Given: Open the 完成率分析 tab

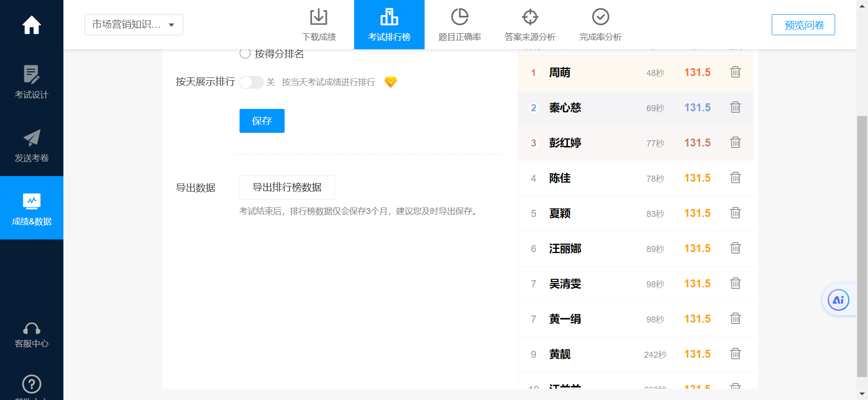Looking at the screenshot, I should tap(600, 25).
